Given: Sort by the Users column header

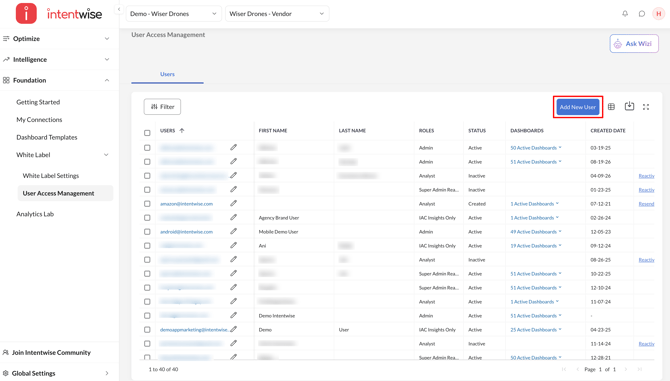Looking at the screenshot, I should coord(168,131).
